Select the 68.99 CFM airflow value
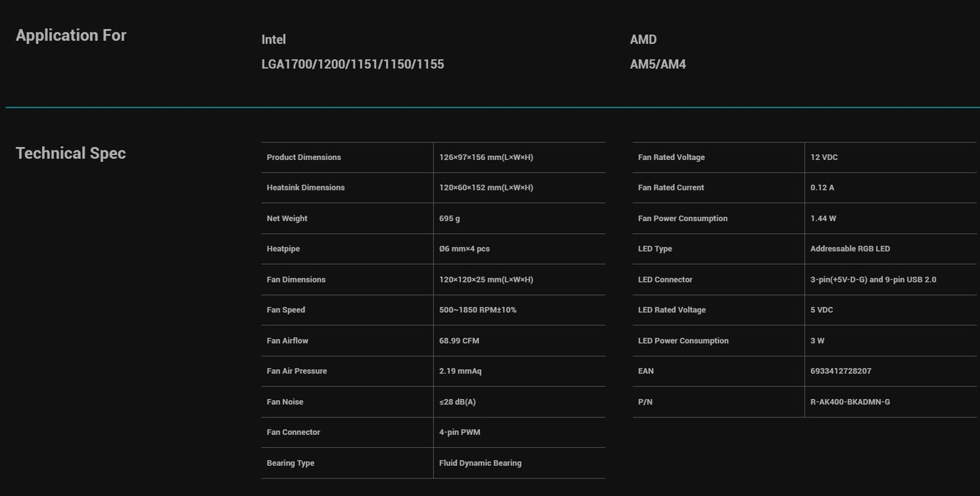The image size is (980, 496). coord(459,341)
